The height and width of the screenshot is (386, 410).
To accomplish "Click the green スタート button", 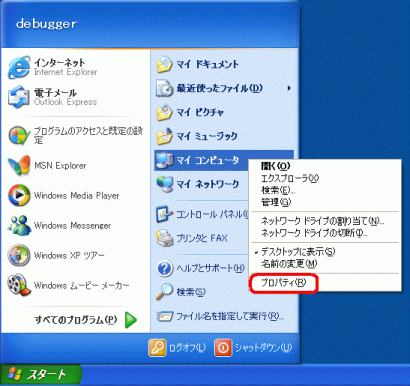I will pos(41,375).
